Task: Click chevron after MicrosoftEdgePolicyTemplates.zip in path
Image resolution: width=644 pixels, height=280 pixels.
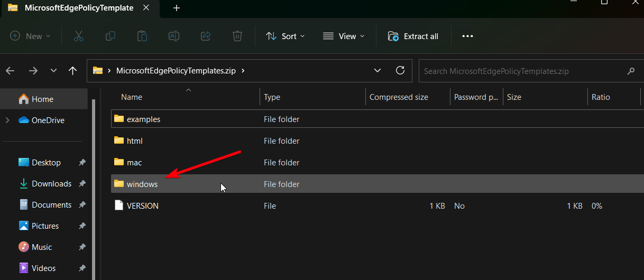Action: point(243,71)
